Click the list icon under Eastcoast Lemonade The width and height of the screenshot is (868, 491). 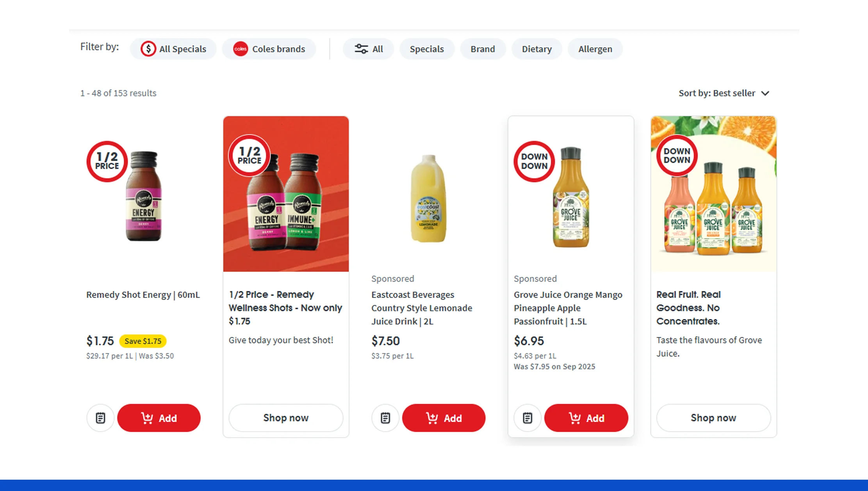tap(385, 418)
